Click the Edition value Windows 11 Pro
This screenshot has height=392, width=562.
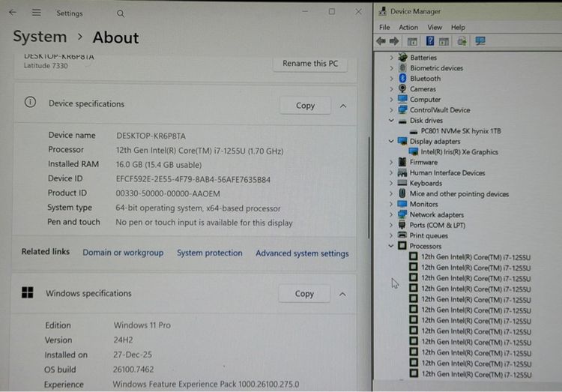(142, 325)
